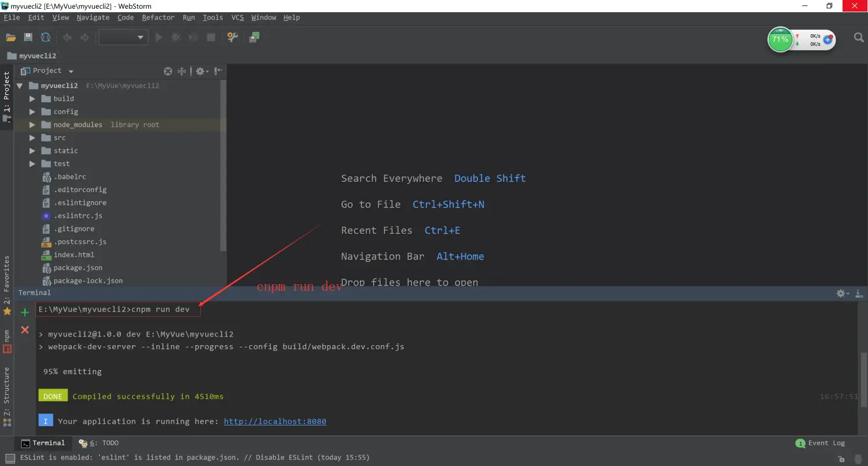Open the Event Log panel

coord(821,443)
